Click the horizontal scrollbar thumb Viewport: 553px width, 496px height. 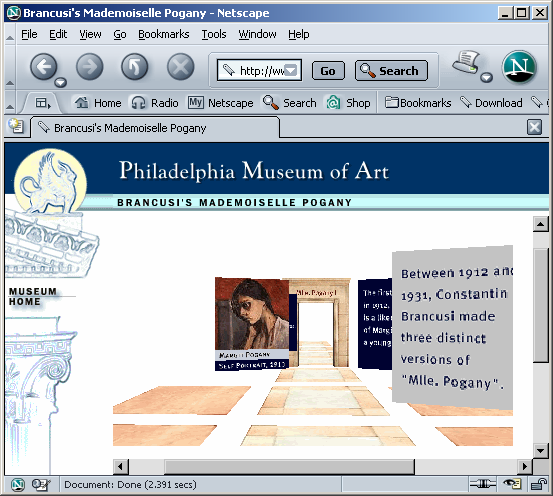pos(290,466)
